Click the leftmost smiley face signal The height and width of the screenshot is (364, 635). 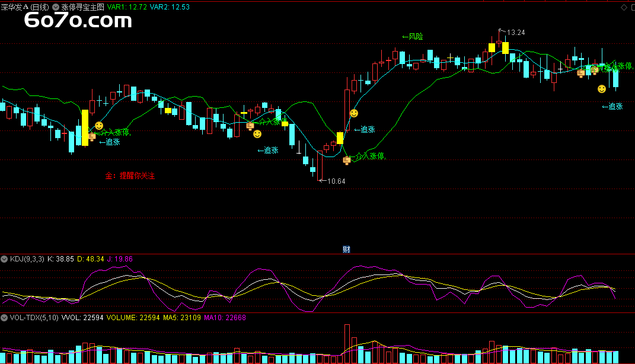click(99, 126)
